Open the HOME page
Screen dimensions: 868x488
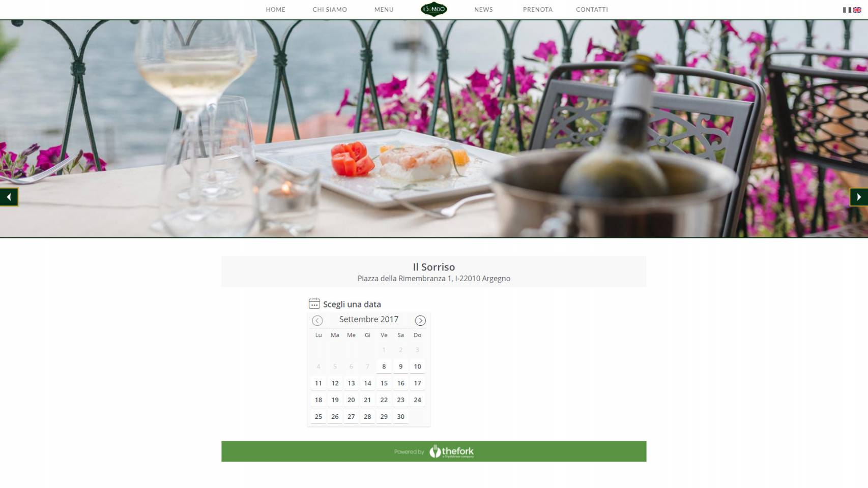point(276,10)
